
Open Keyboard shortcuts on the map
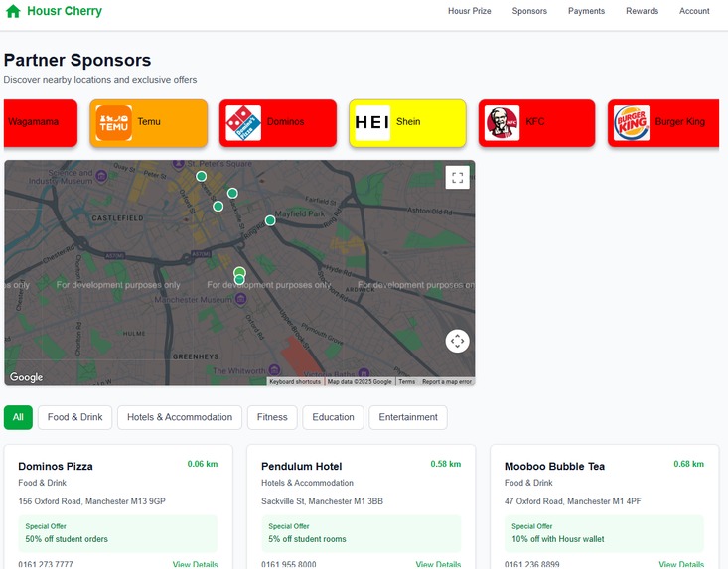click(x=295, y=382)
